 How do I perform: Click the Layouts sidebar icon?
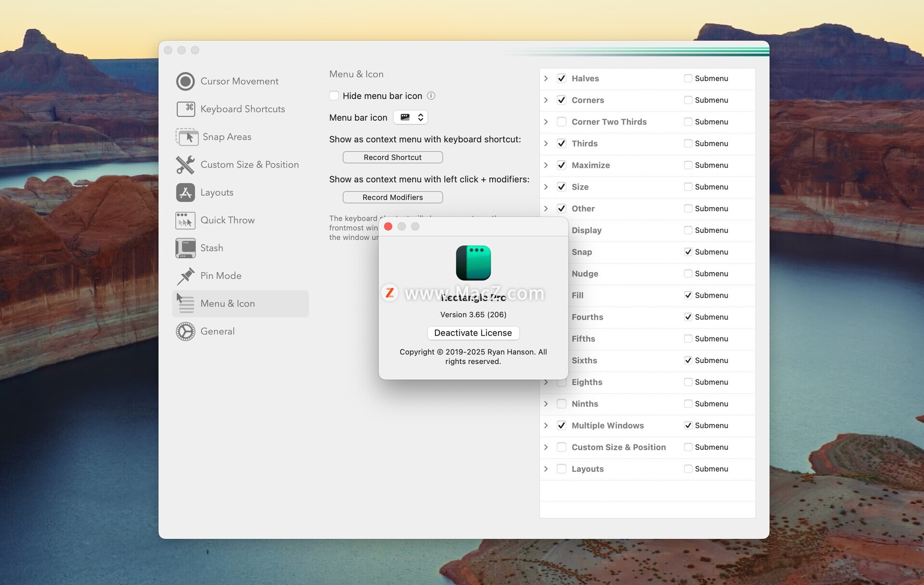tap(185, 193)
